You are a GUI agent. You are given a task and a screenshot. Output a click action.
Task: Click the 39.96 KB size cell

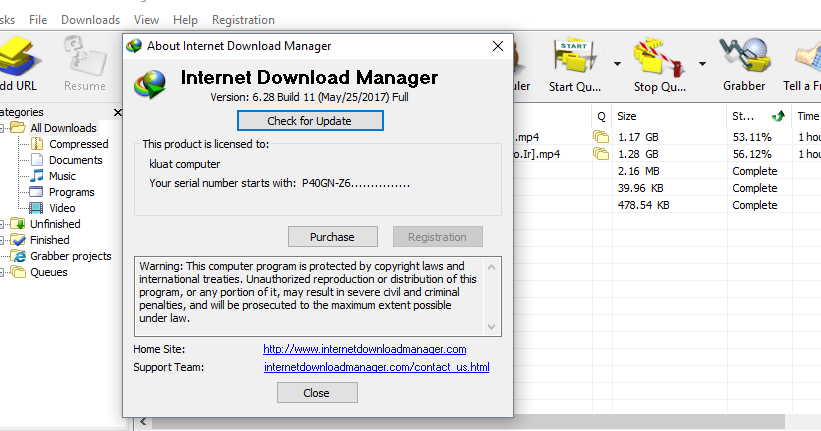click(641, 188)
